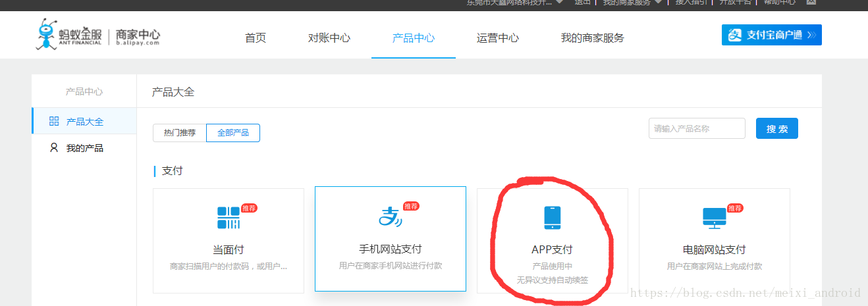Switch to the 运营中心 tab
Screen dimensions: 868x306
point(498,38)
